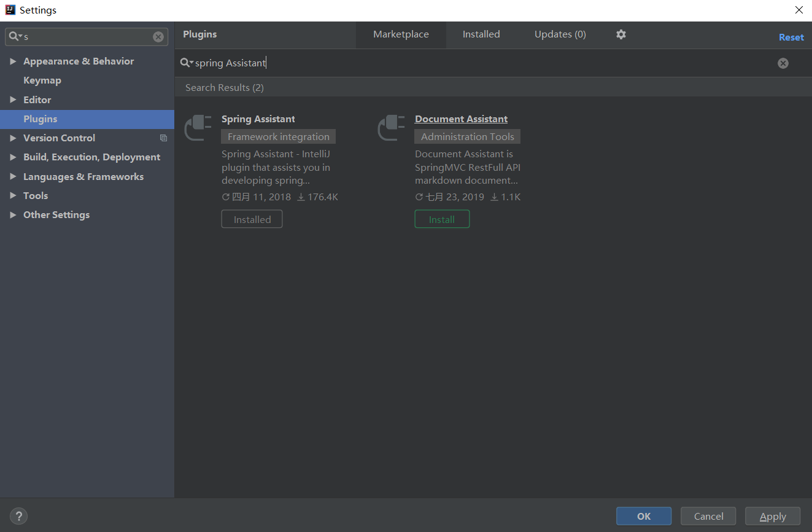This screenshot has width=812, height=532.
Task: Click the 176.4K downloads count
Action: coord(318,197)
